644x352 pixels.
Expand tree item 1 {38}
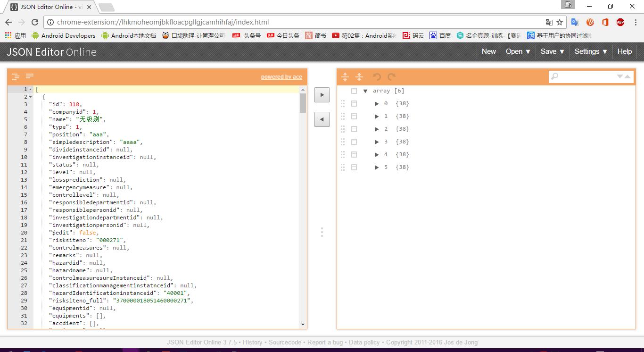point(377,116)
